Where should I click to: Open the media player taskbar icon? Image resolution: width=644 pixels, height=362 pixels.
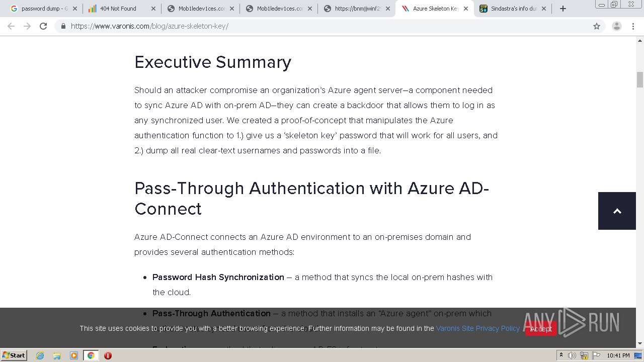[x=74, y=355]
